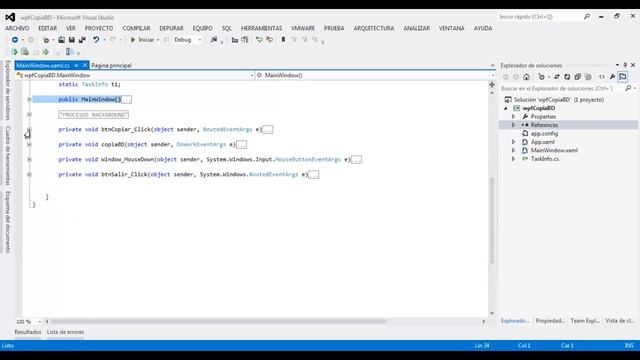Screen dimensions: 640x360
Task: Expand the MainWindow.xaml node
Action: pos(513,150)
